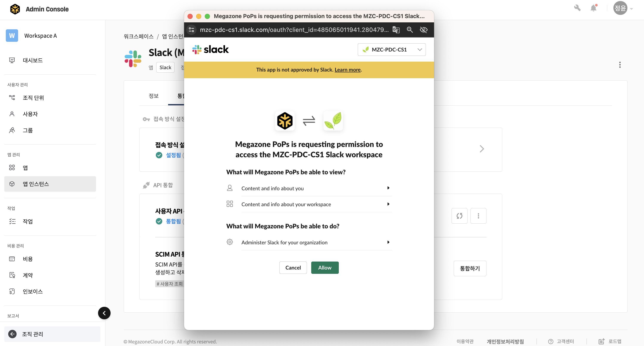Viewport: 644px width, 346px height.
Task: Open the wrench tools icon
Action: coord(577,8)
